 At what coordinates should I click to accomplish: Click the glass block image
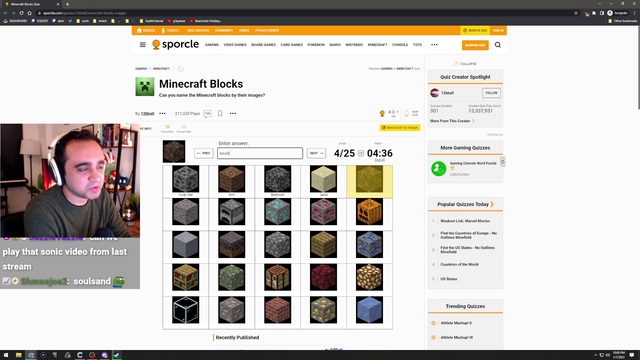pyautogui.click(x=185, y=310)
